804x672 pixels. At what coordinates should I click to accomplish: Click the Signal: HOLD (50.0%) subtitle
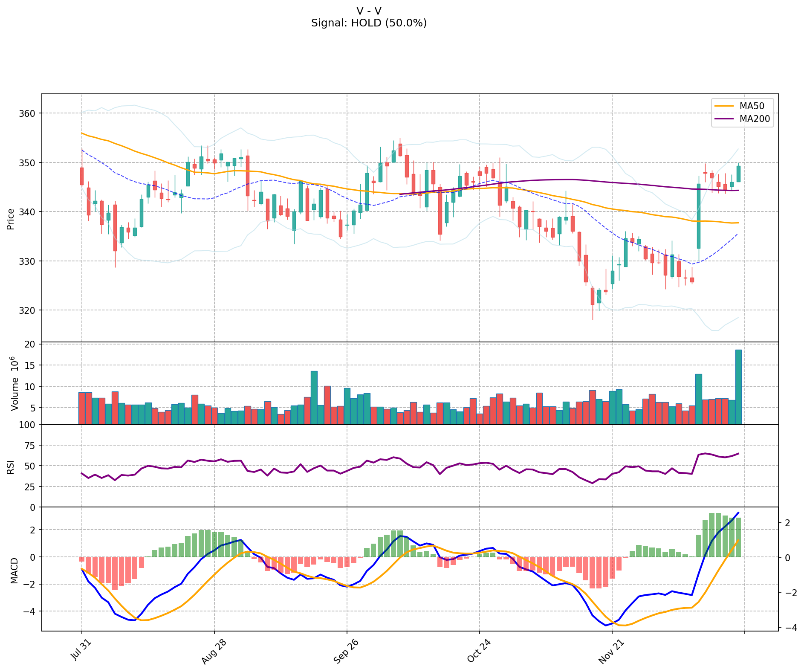369,23
